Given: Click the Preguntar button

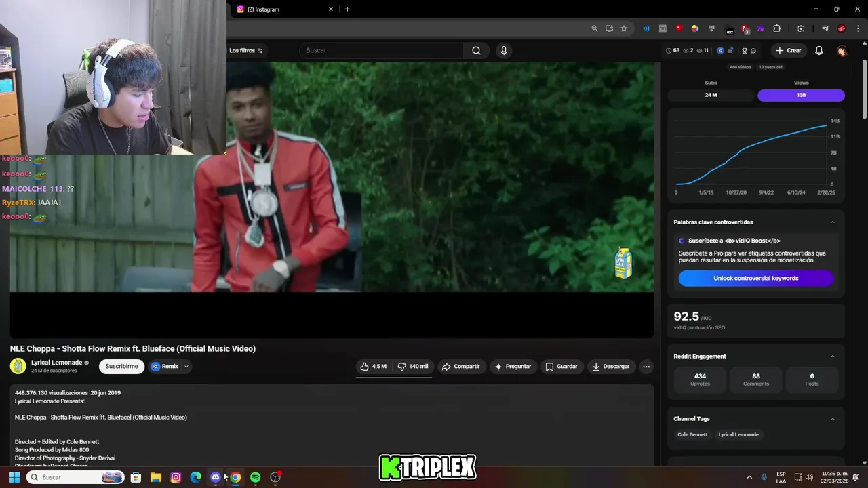Looking at the screenshot, I should point(513,367).
